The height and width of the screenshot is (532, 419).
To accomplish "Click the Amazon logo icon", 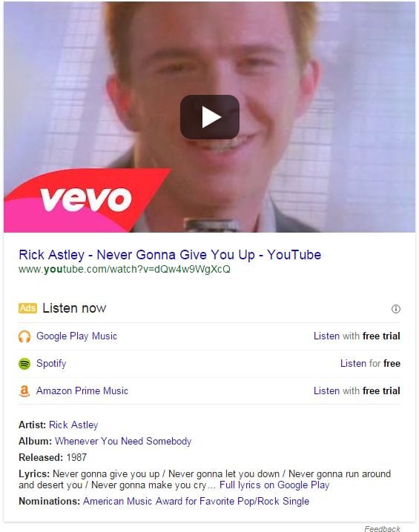I will (x=24, y=391).
